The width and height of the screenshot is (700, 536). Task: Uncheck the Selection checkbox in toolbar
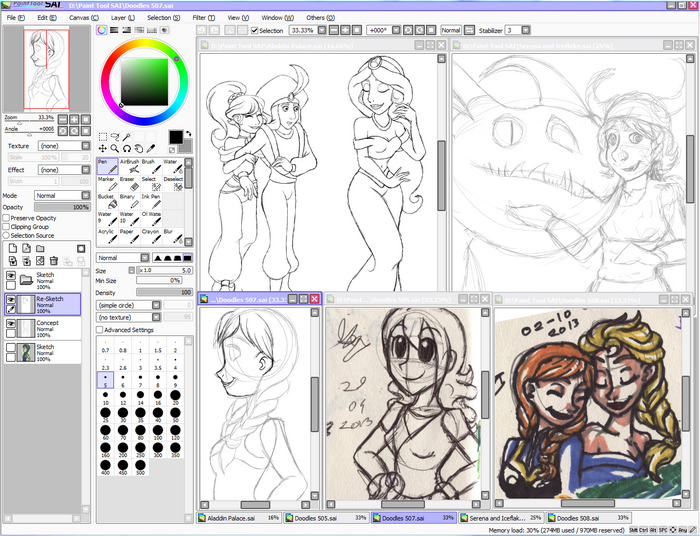[254, 30]
